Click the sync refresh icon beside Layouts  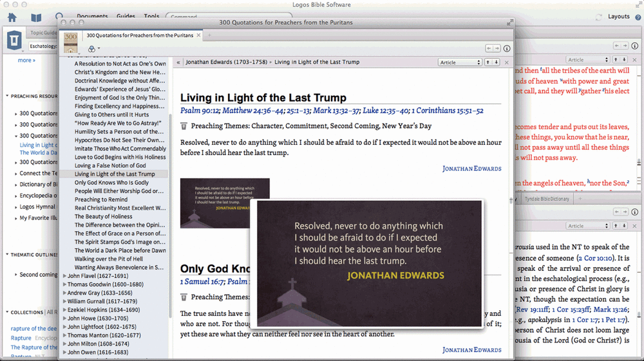[x=599, y=17]
